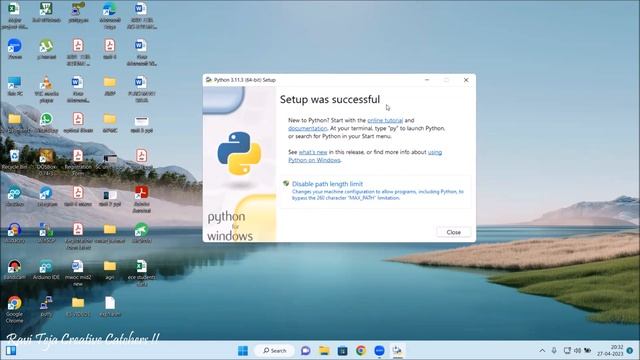Select the DOSBox desktop shortcut

point(47,162)
